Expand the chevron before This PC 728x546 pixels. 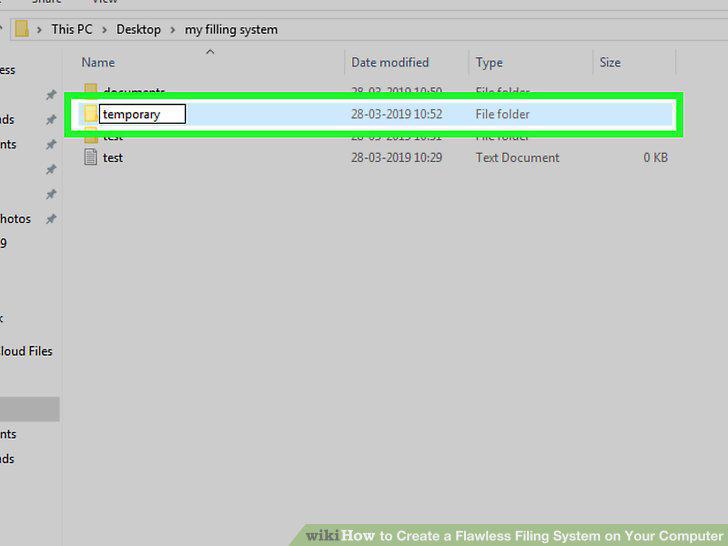click(x=39, y=30)
